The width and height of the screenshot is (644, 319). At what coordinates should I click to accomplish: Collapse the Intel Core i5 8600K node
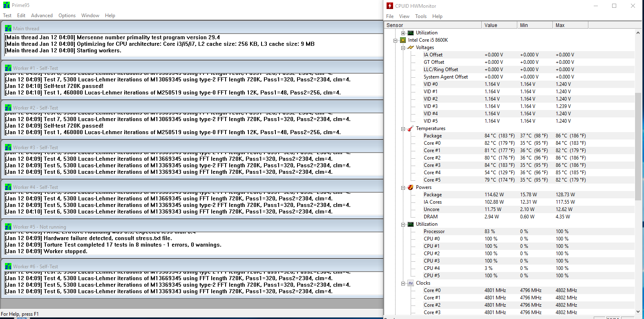click(395, 40)
